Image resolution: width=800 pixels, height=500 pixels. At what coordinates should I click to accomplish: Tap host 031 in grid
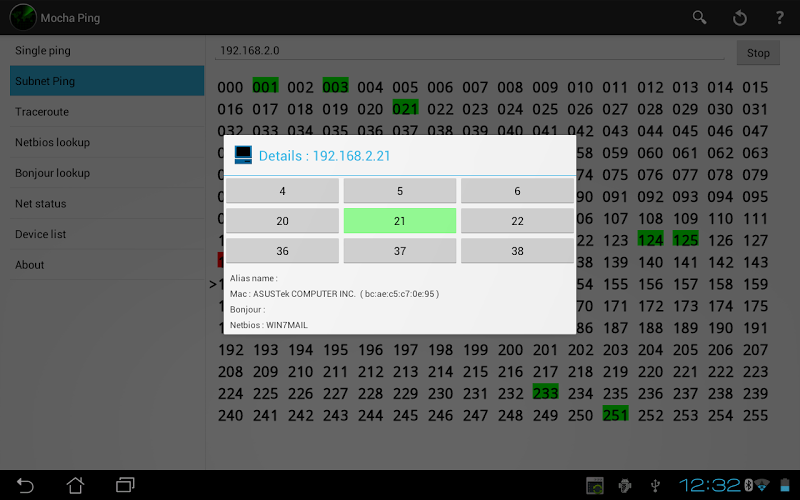tap(755, 109)
